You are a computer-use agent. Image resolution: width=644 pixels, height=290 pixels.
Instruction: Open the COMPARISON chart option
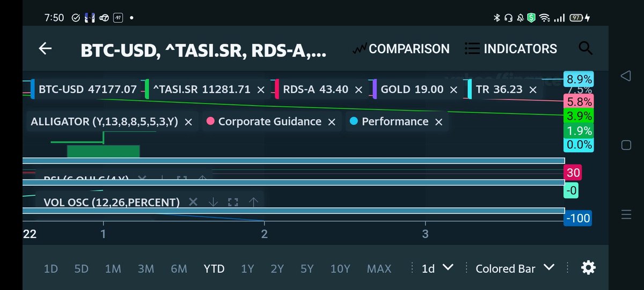coord(401,49)
